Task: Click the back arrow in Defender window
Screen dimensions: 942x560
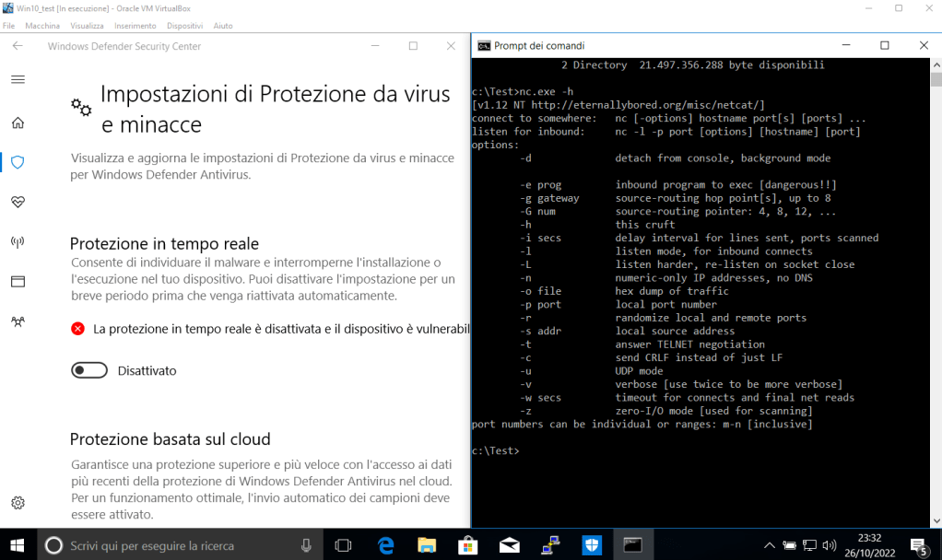Action: click(18, 46)
